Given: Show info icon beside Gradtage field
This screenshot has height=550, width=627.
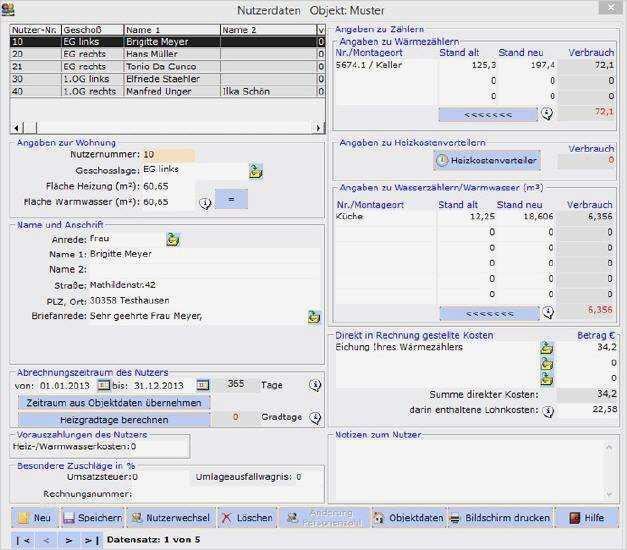Looking at the screenshot, I should [x=315, y=418].
